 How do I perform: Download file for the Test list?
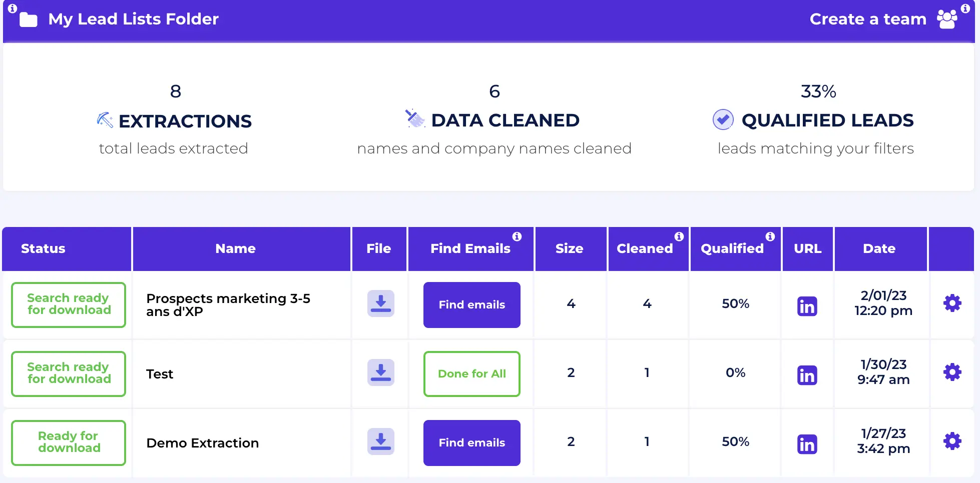381,372
